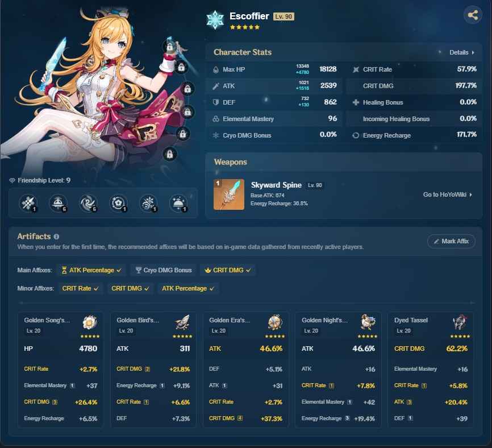Click the bottom locked constellation icon
492x448 pixels.
point(169,154)
